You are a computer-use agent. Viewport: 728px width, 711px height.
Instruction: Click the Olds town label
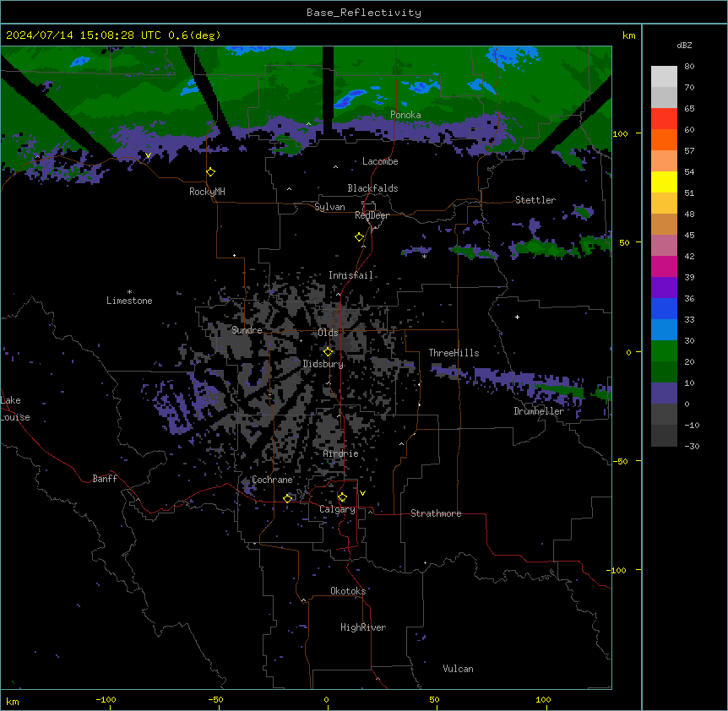point(328,333)
